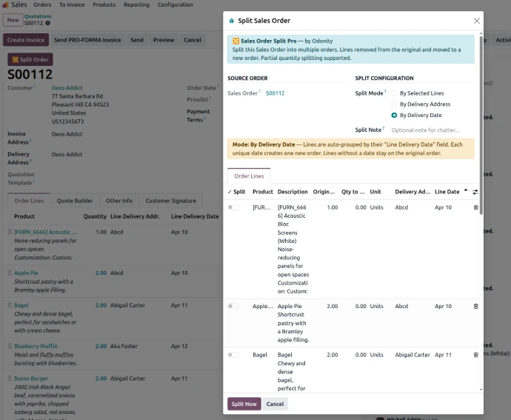Choose the By Delivery Address split mode
The height and width of the screenshot is (420, 511).
tap(394, 104)
